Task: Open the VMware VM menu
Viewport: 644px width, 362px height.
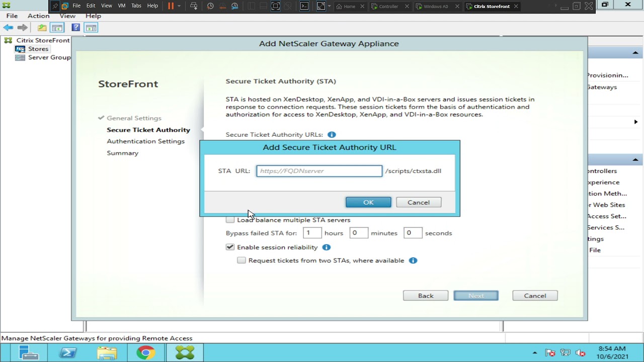Action: pyautogui.click(x=122, y=6)
